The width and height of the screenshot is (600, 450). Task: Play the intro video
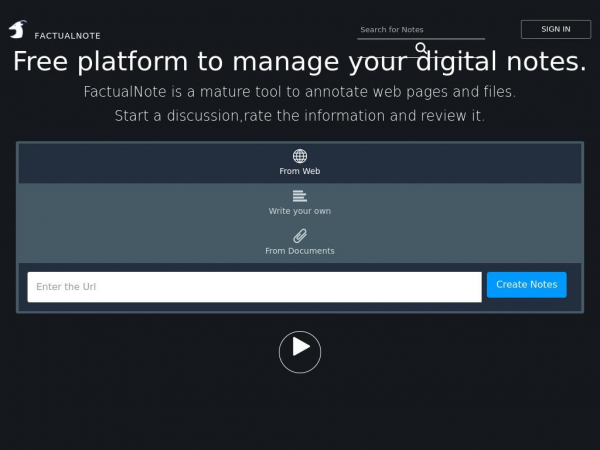click(x=300, y=352)
